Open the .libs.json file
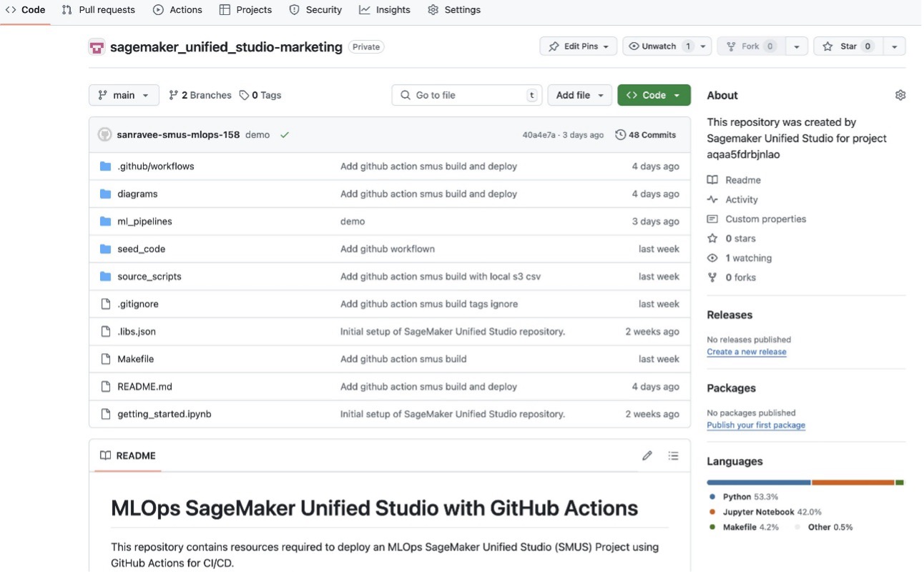 pyautogui.click(x=137, y=332)
